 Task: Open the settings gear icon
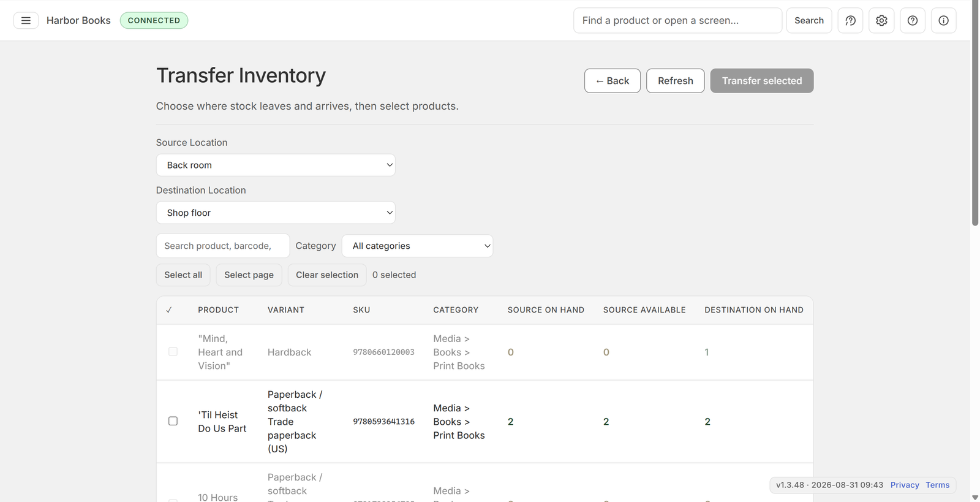coord(881,20)
